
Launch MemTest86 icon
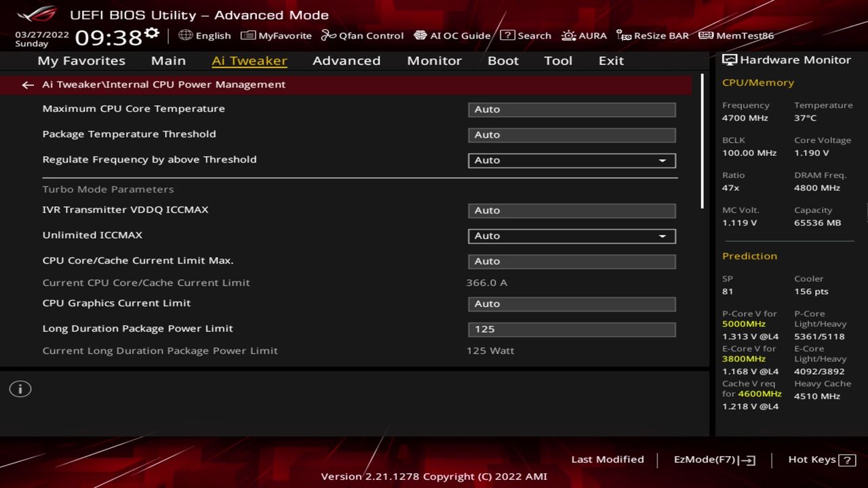click(706, 35)
